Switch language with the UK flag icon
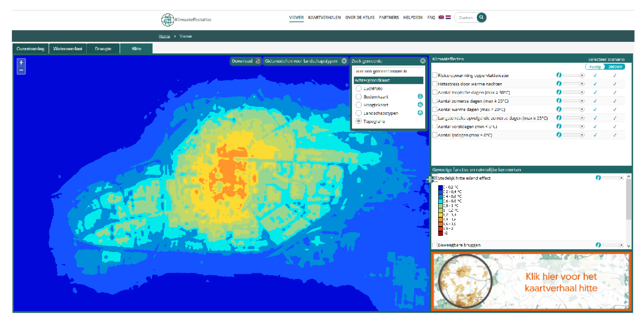Viewport: 644px width, 319px height. click(x=441, y=17)
